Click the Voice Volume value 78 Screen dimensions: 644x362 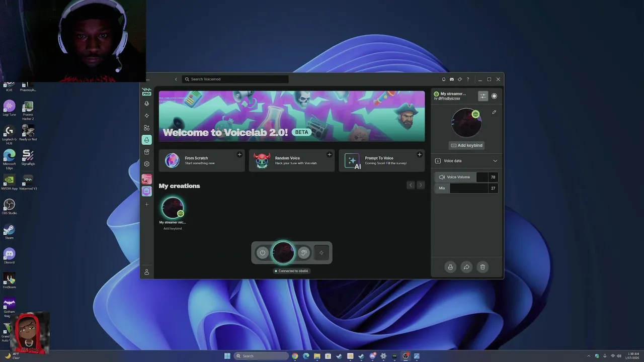coord(493,177)
